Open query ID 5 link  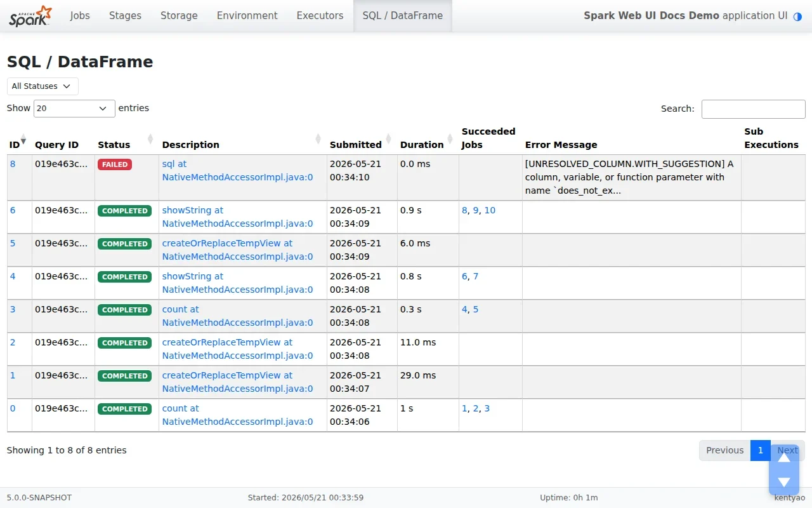[x=13, y=243]
